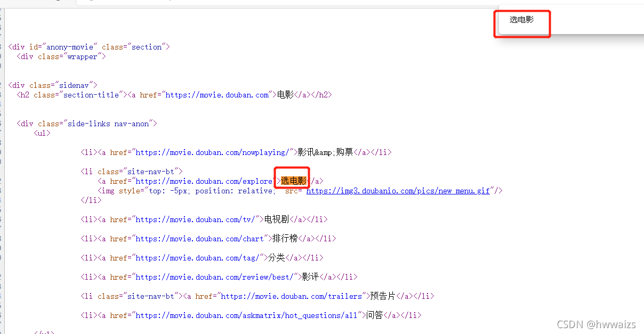The width and height of the screenshot is (644, 334).
Task: Open the movie.douban.com/chart link
Action: coord(199,239)
